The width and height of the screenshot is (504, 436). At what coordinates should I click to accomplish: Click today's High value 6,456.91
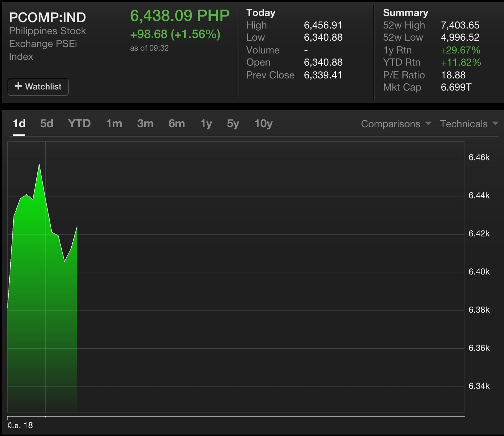pyautogui.click(x=323, y=25)
